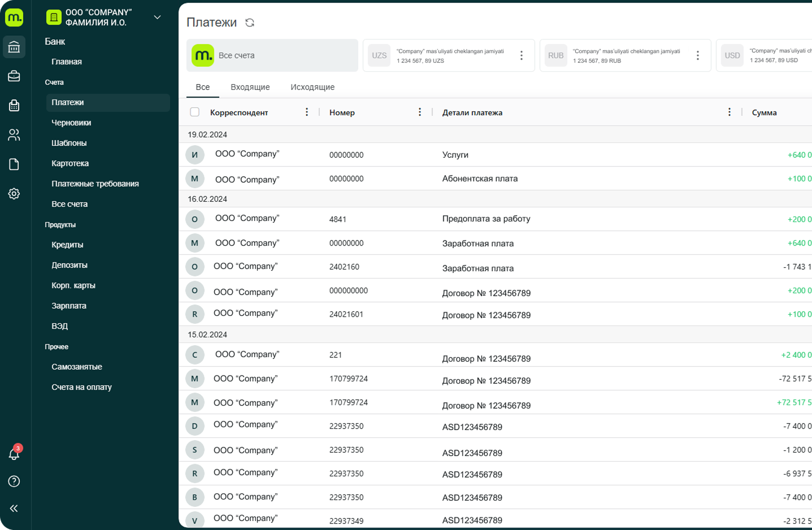
Task: Click the number 2402160 cell
Action: [x=344, y=267]
